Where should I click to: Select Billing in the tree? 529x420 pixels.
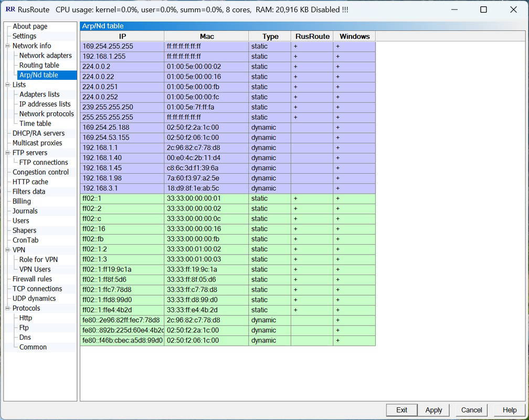point(22,202)
